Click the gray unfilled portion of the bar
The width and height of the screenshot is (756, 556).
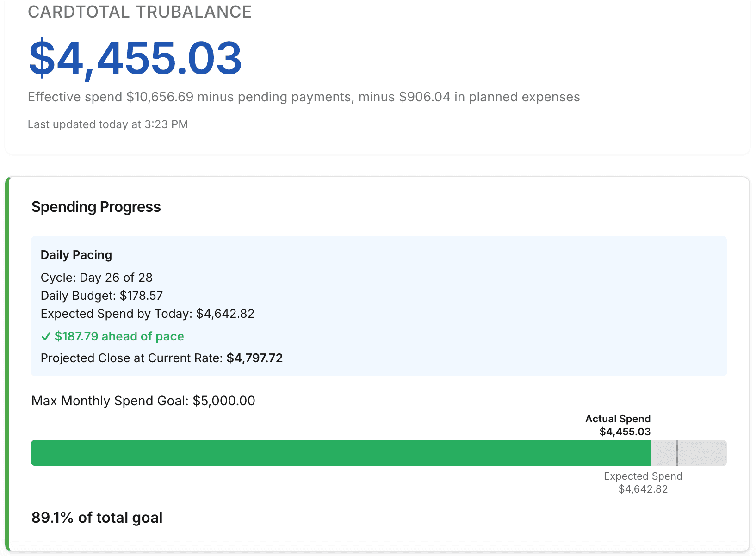coord(703,453)
